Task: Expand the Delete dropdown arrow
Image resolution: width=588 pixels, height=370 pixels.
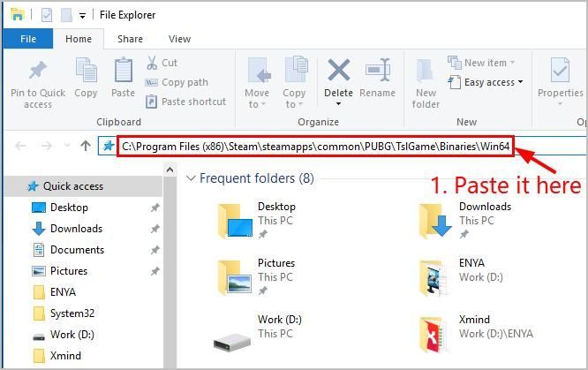Action: [338, 103]
